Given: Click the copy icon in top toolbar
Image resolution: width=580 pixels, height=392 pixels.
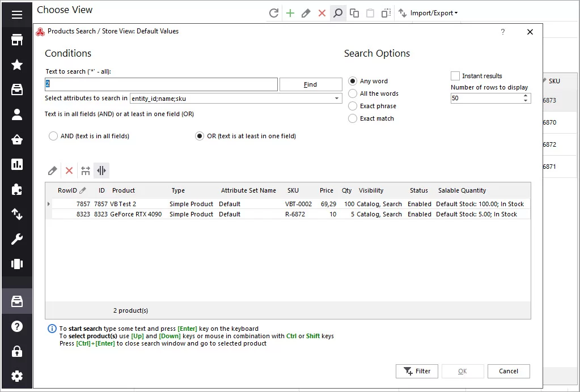Looking at the screenshot, I should pos(354,13).
